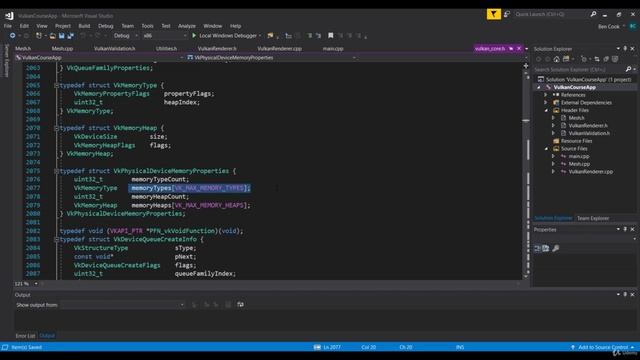
Task: Click the Navigate Backward toolbar icon
Action: [13, 36]
